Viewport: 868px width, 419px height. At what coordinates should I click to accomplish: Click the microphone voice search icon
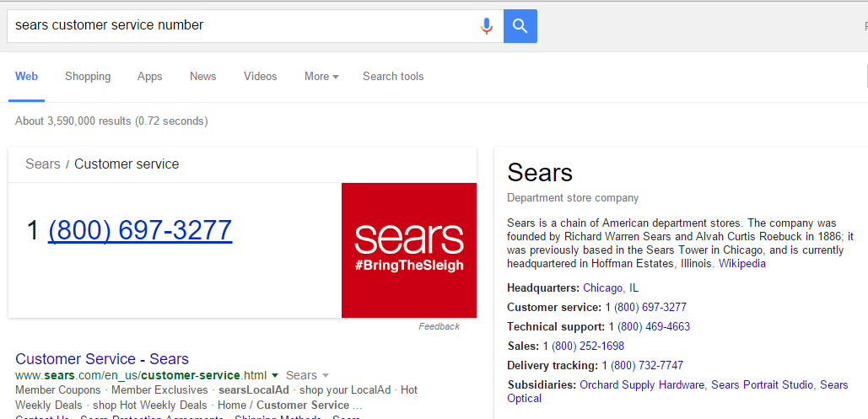486,26
